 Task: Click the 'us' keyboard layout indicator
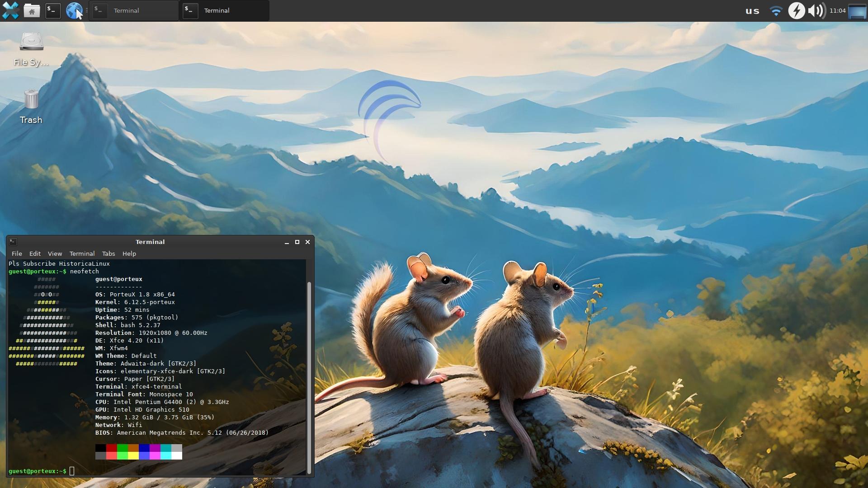(x=752, y=11)
